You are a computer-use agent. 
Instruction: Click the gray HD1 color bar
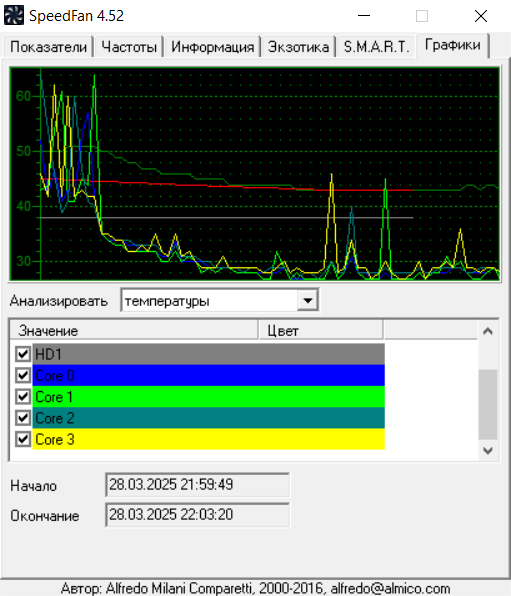click(x=209, y=354)
